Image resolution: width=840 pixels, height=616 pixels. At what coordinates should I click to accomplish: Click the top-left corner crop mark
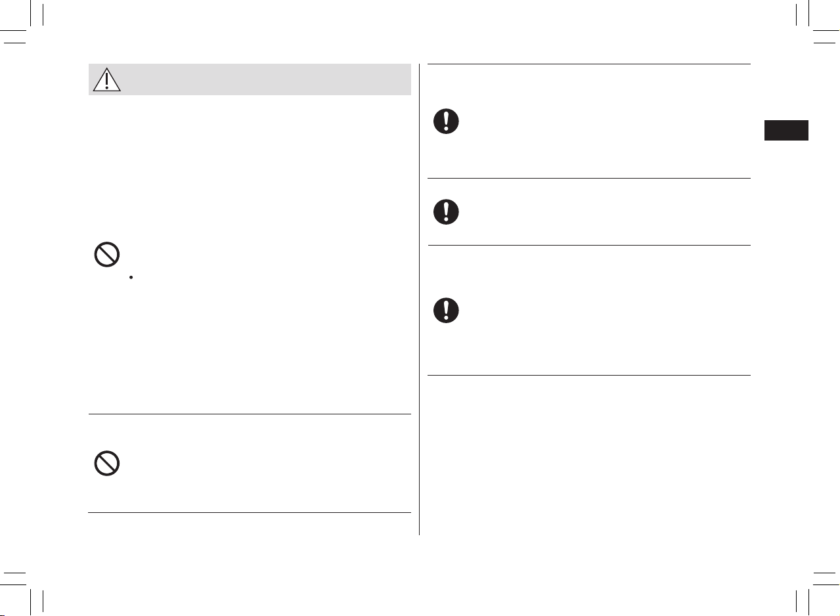tap(28, 25)
